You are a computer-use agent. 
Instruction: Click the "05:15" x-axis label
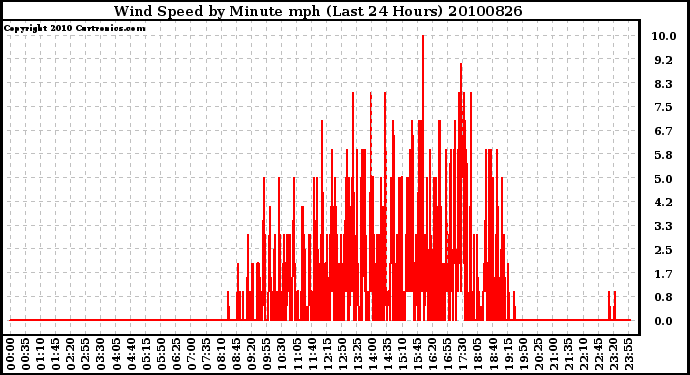(x=146, y=354)
